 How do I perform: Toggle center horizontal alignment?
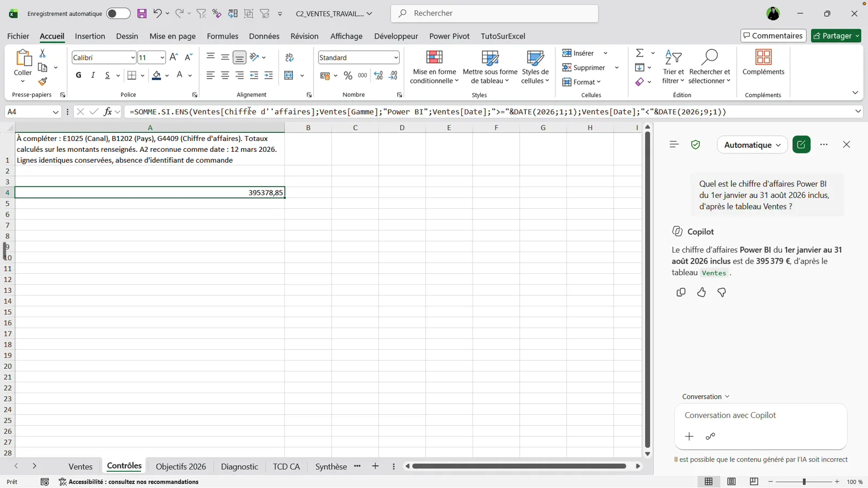(x=225, y=76)
